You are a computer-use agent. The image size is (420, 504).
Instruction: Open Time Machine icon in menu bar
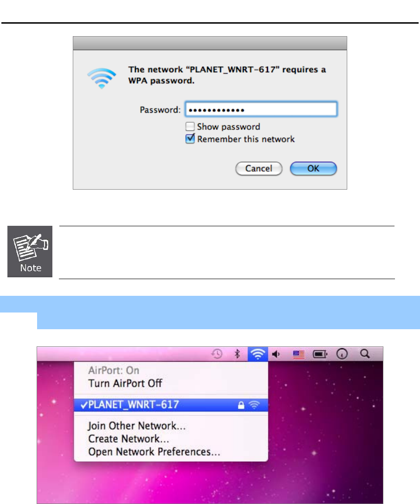[217, 354]
